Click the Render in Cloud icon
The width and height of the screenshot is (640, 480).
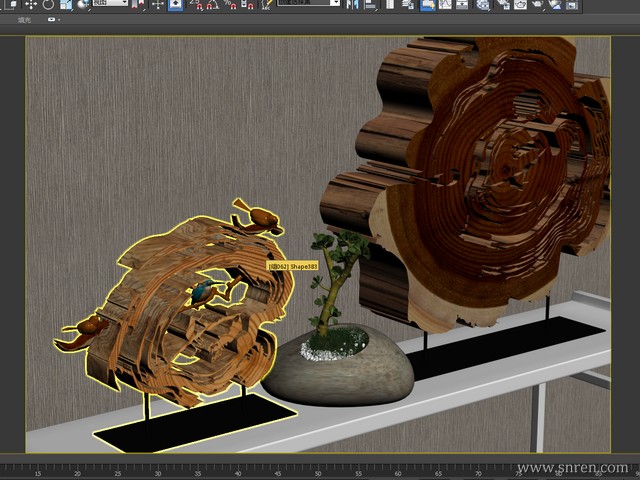[555, 4]
